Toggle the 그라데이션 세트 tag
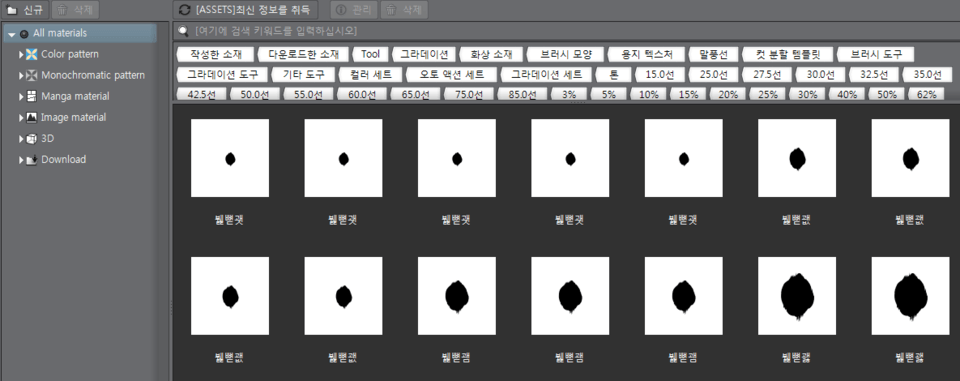 (x=546, y=75)
